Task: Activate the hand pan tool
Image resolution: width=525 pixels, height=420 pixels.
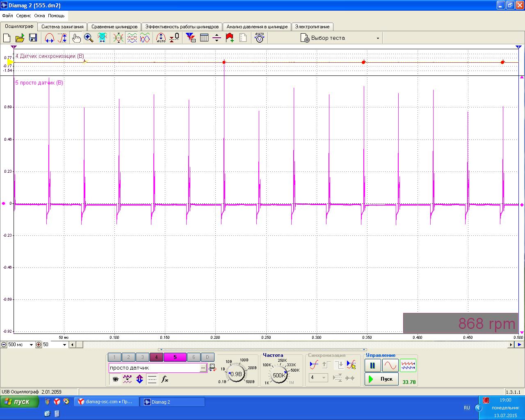Action: [x=76, y=38]
